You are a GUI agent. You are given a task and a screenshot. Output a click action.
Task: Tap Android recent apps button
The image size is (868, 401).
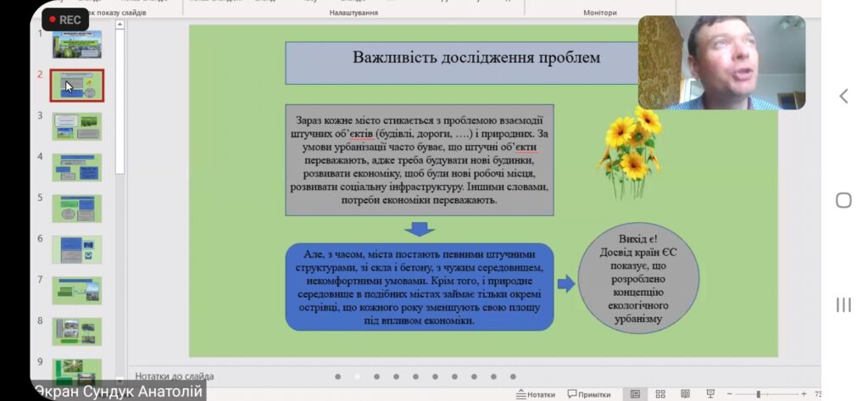click(x=843, y=304)
